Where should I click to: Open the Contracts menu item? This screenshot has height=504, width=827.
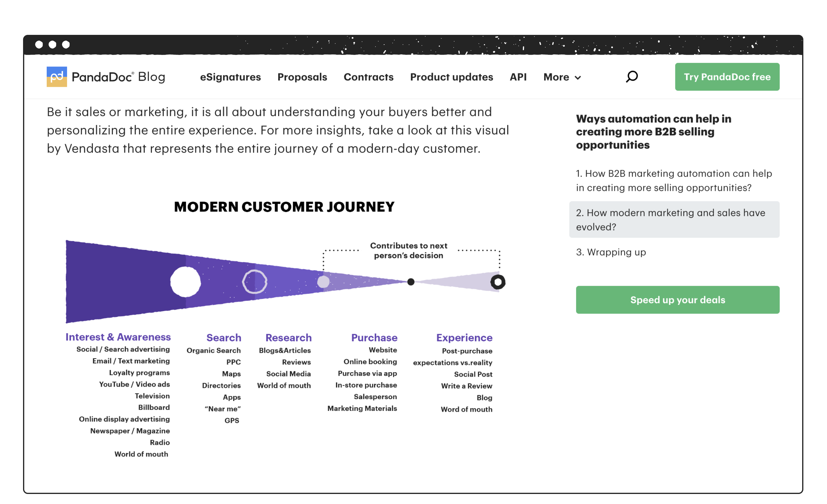pos(369,77)
